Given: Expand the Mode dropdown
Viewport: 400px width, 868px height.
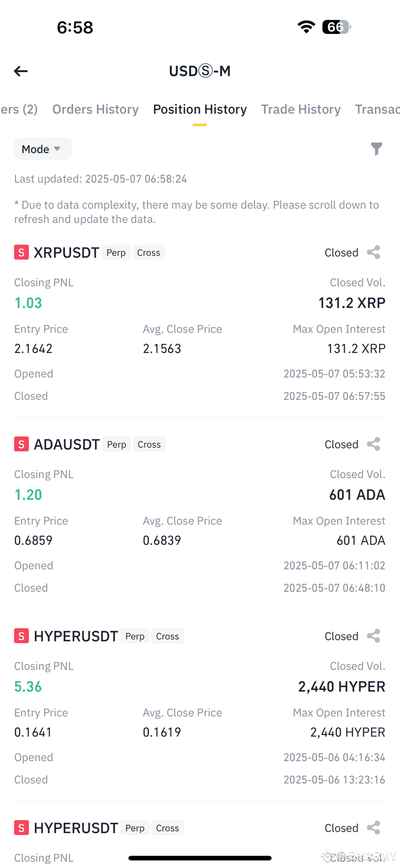Looking at the screenshot, I should point(43,149).
